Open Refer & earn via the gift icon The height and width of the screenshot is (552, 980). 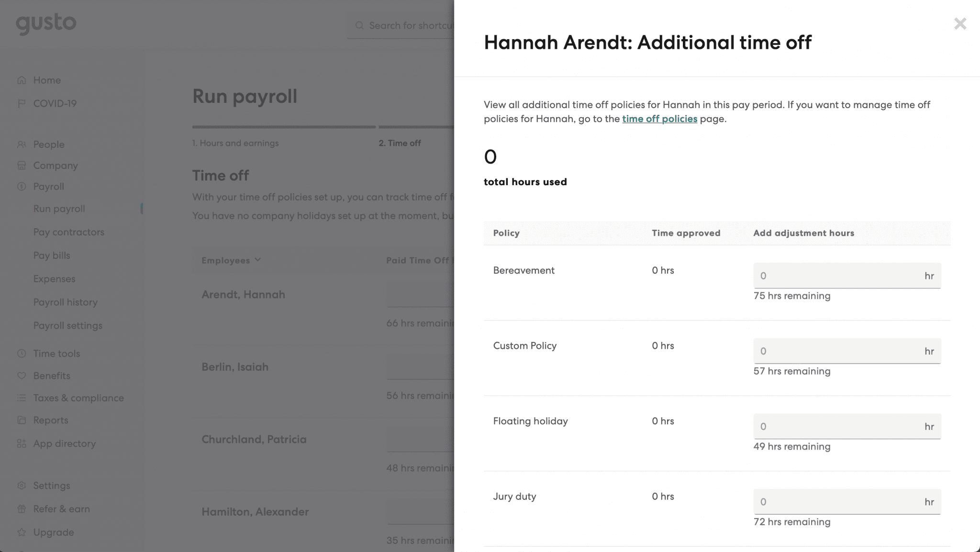click(x=22, y=508)
